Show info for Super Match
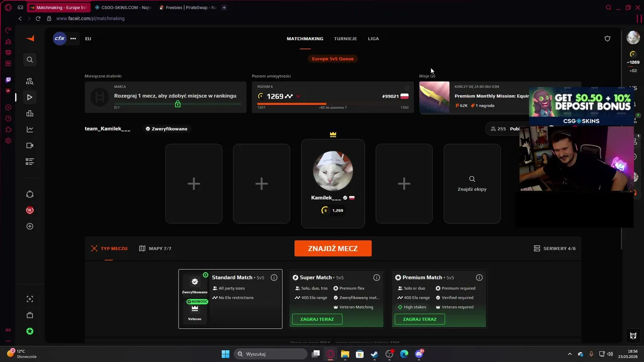This screenshot has height=362, width=644. pyautogui.click(x=376, y=278)
